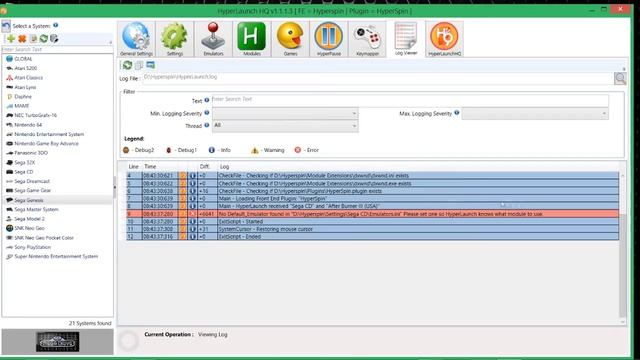Screen dimensions: 640x360
Task: Click the green refresh systems icon
Action: click(44, 39)
